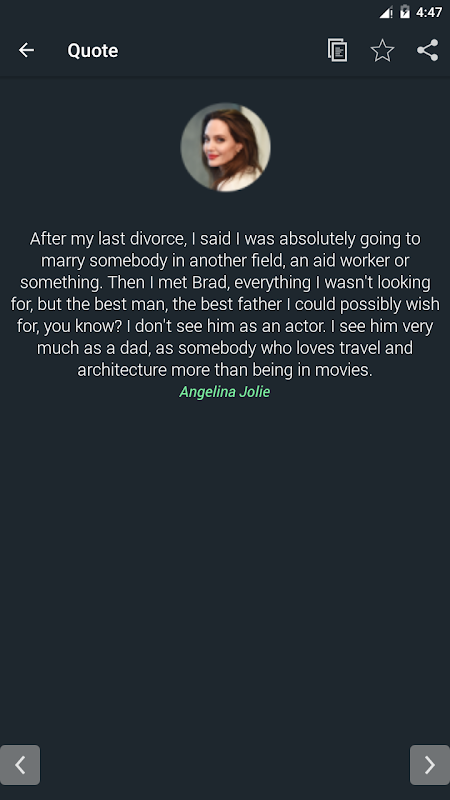Tap the battery charging status icon

pos(405,12)
